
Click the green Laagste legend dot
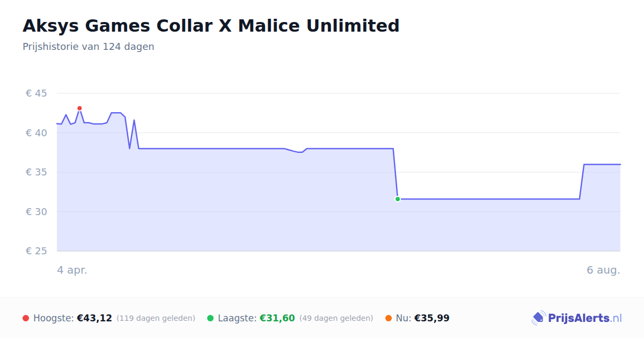click(210, 318)
